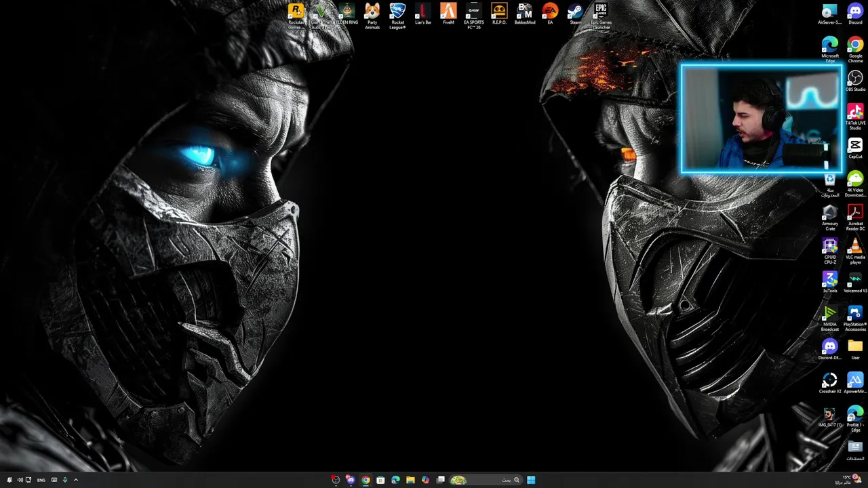This screenshot has width=868, height=488.
Task: Select the R.E.P.O. game icon
Action: point(499,14)
